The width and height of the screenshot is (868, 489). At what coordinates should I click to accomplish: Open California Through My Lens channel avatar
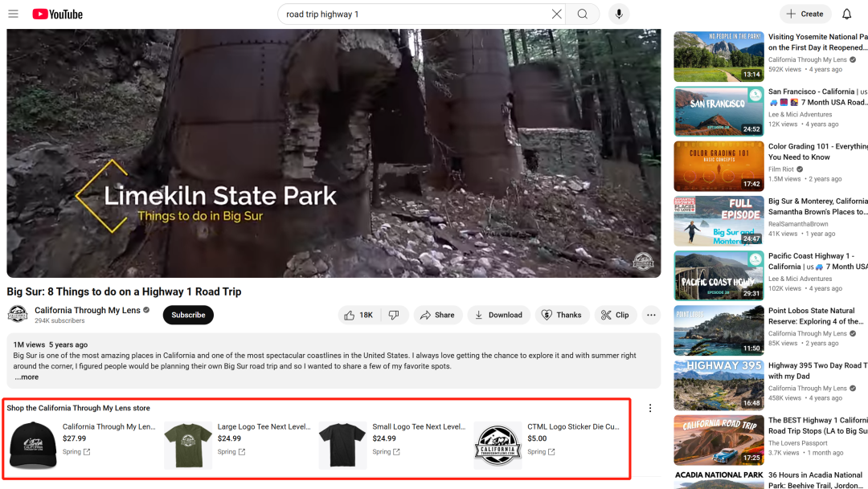coord(17,314)
